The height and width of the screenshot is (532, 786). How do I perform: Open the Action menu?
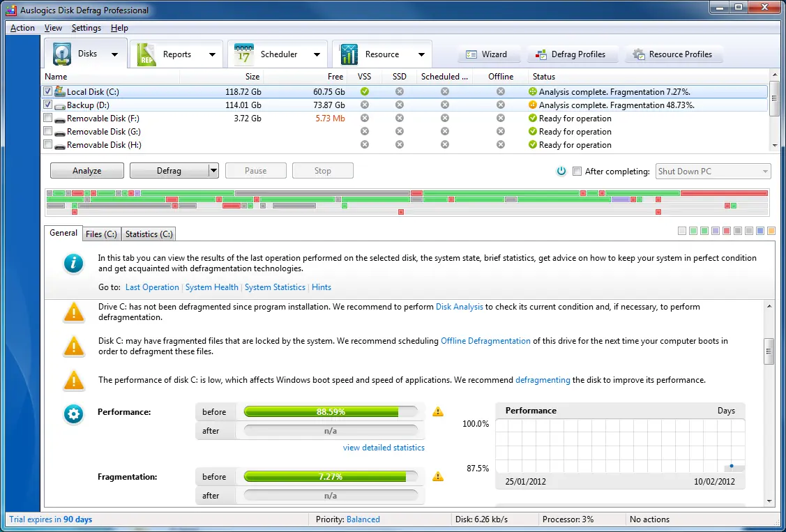click(22, 28)
